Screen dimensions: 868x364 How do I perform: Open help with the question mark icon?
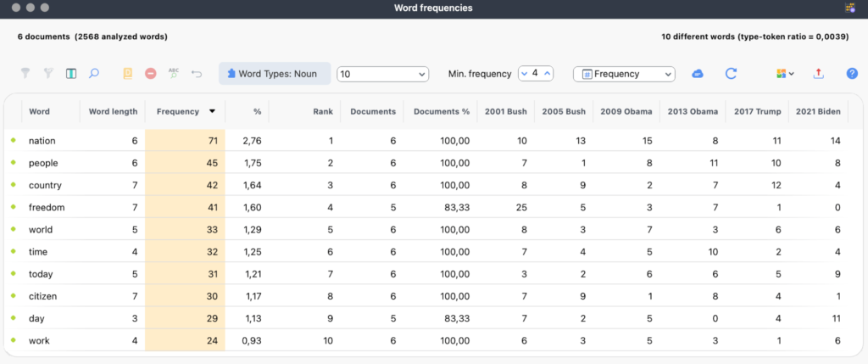click(852, 74)
